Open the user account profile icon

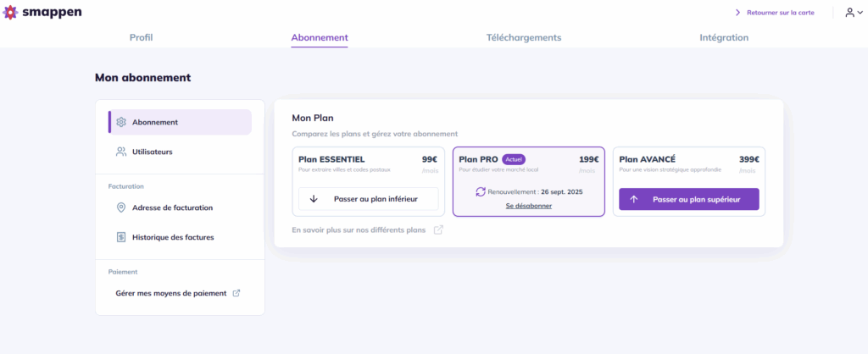[x=849, y=12]
